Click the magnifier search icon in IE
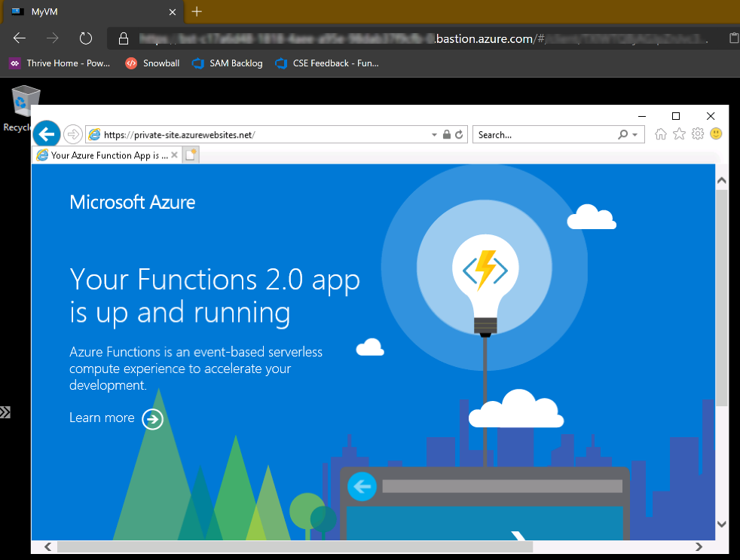The height and width of the screenshot is (560, 740). (x=623, y=135)
